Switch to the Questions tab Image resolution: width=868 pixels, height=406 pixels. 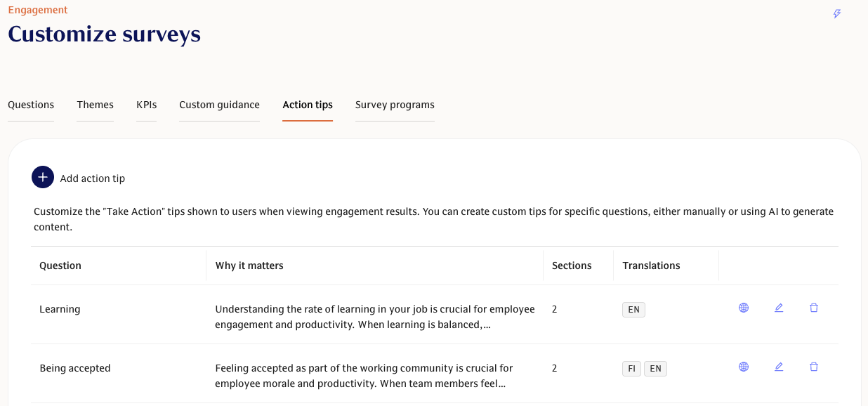click(x=31, y=105)
